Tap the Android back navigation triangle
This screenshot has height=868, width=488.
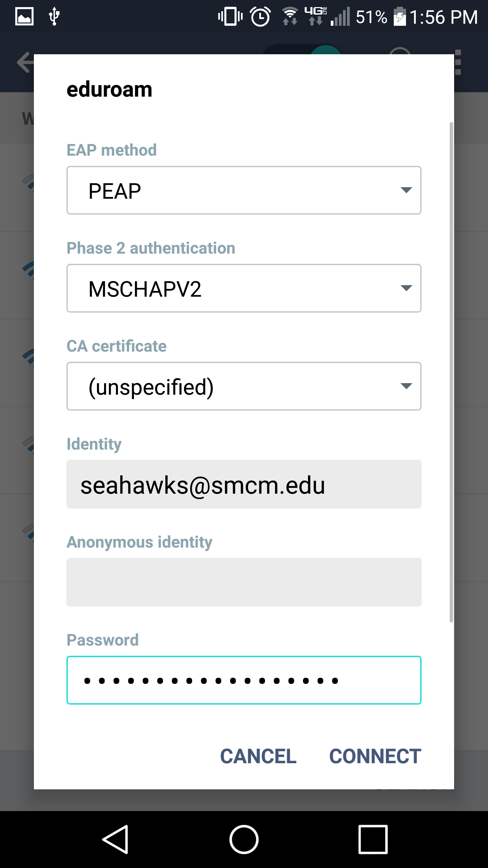(115, 840)
